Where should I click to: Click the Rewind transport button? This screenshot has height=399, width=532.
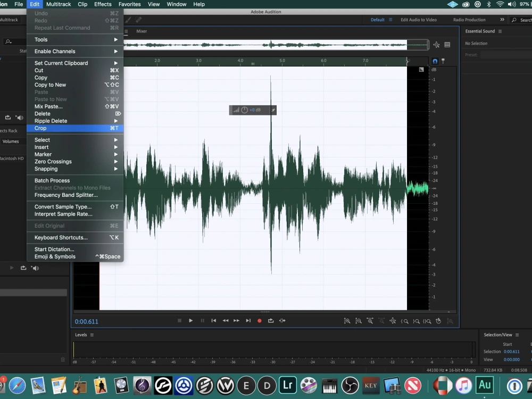(x=225, y=321)
